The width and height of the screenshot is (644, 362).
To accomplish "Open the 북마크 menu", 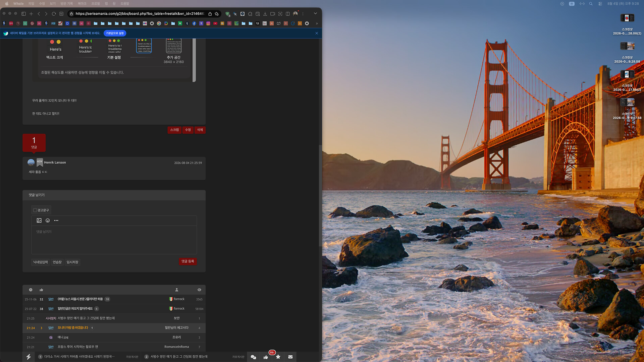I will point(82,4).
